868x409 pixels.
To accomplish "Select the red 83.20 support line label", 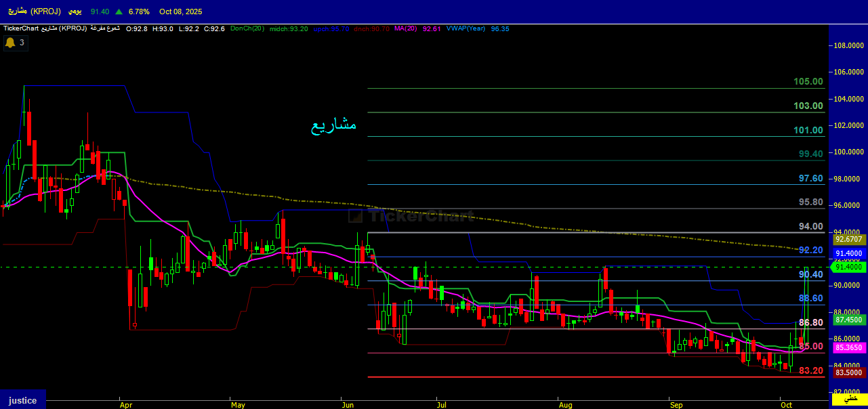I will click(810, 371).
